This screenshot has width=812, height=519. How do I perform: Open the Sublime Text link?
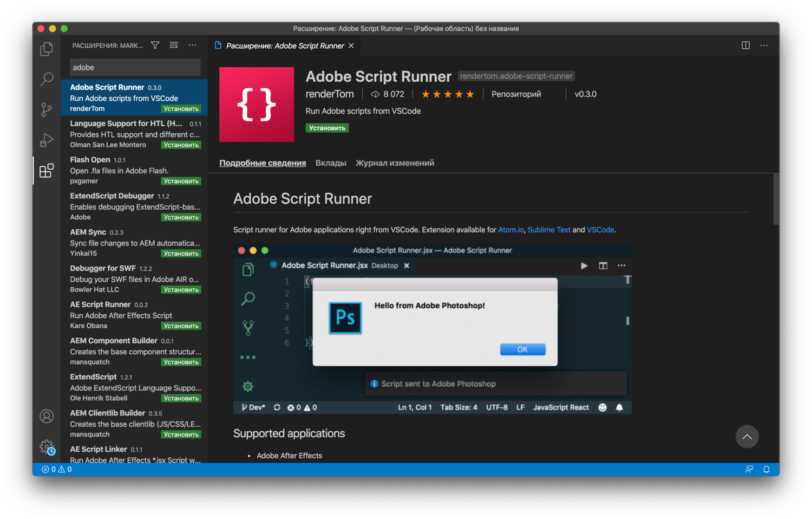[549, 230]
